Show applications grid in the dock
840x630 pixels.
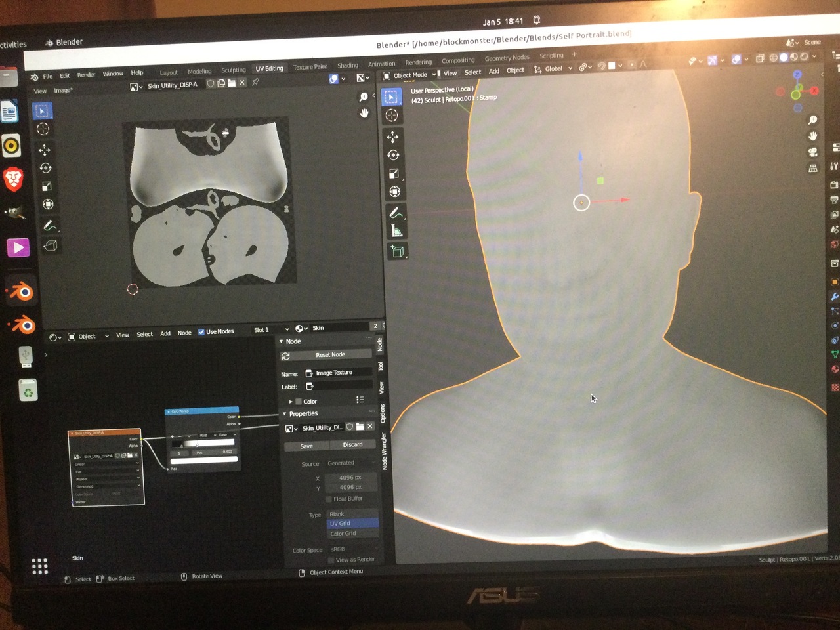39,566
